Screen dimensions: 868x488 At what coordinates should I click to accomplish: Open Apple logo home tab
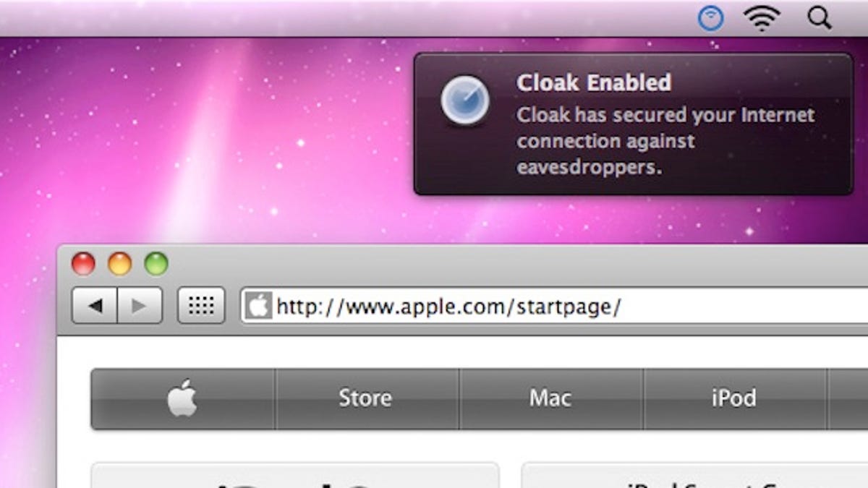[x=183, y=398]
